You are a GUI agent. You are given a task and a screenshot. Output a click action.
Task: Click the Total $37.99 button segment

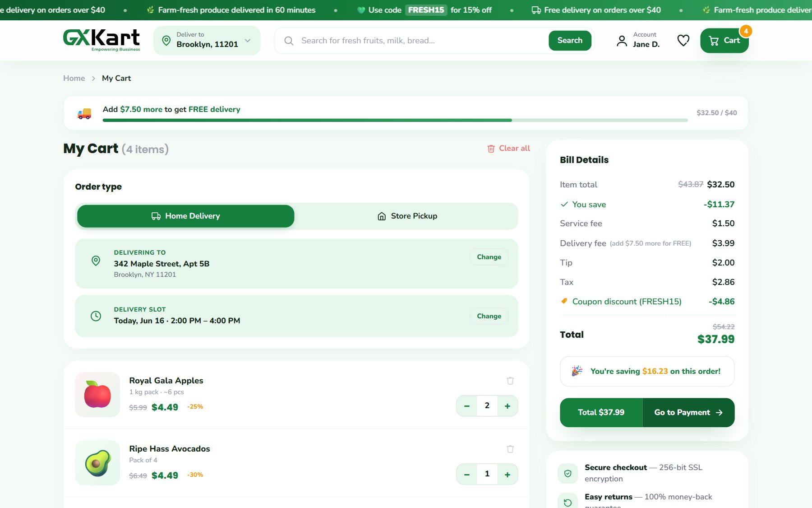point(601,412)
